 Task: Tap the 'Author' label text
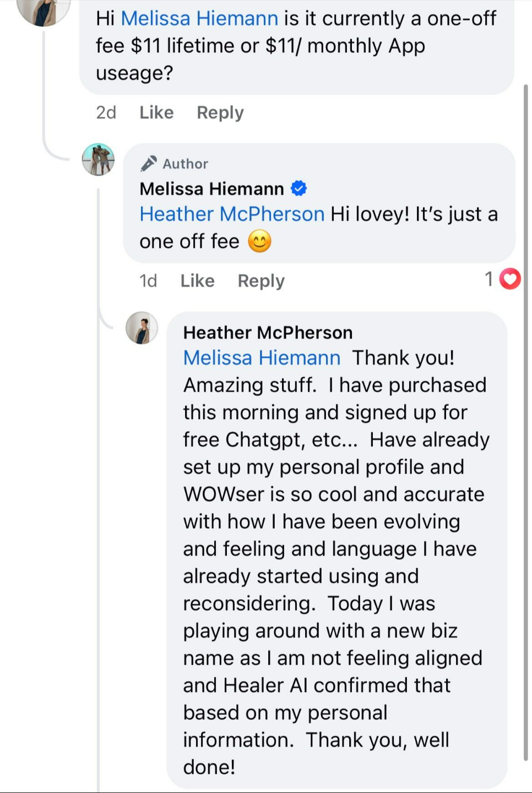[x=185, y=164]
